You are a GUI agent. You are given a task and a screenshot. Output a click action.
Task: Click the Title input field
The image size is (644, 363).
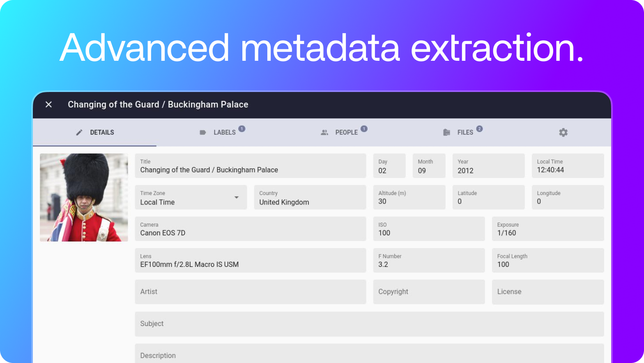250,166
